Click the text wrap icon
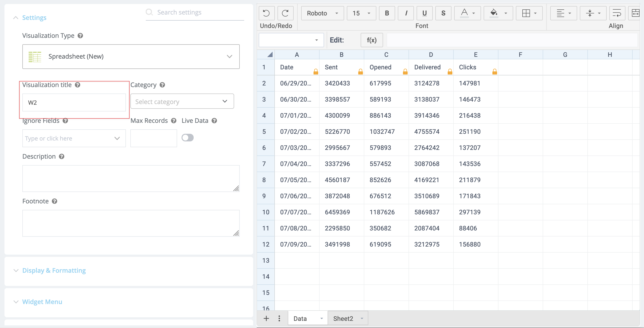 point(617,13)
